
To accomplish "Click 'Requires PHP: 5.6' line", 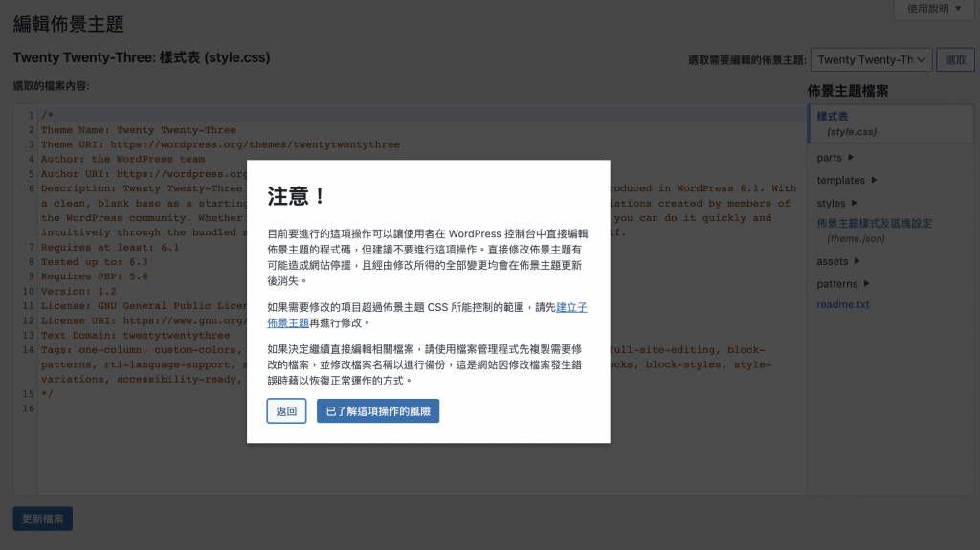I will click(x=95, y=276).
